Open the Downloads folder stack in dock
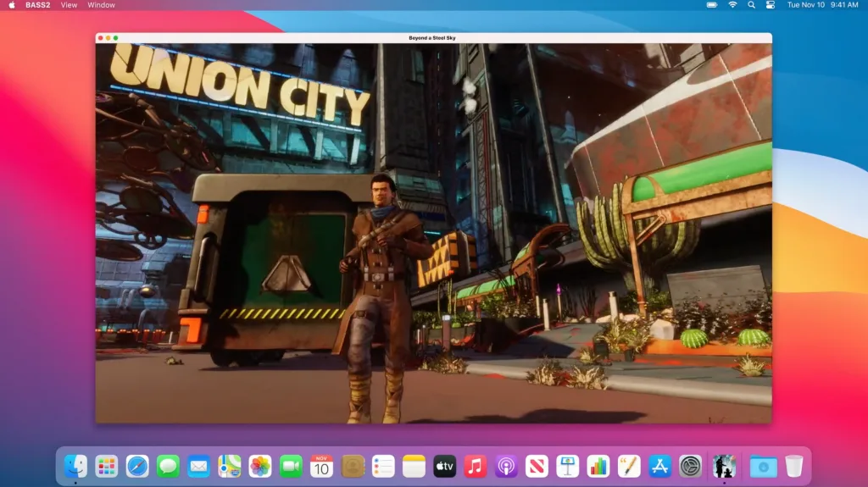 [763, 466]
